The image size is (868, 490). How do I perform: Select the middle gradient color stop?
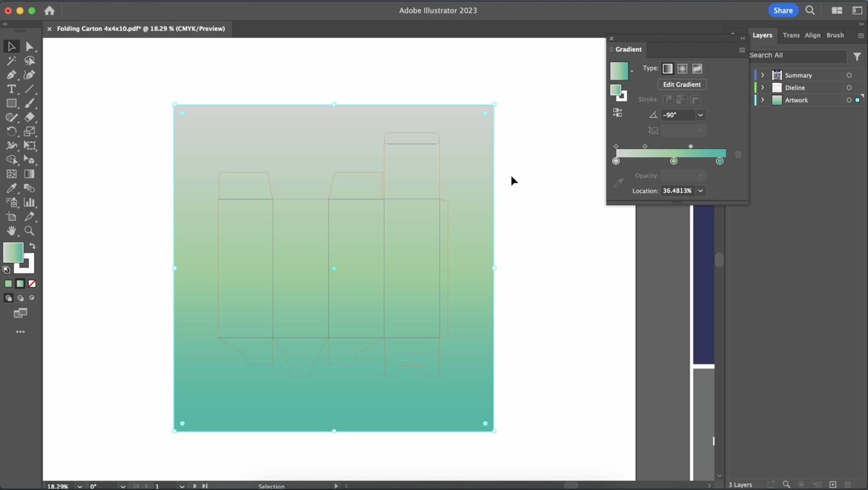tap(674, 161)
